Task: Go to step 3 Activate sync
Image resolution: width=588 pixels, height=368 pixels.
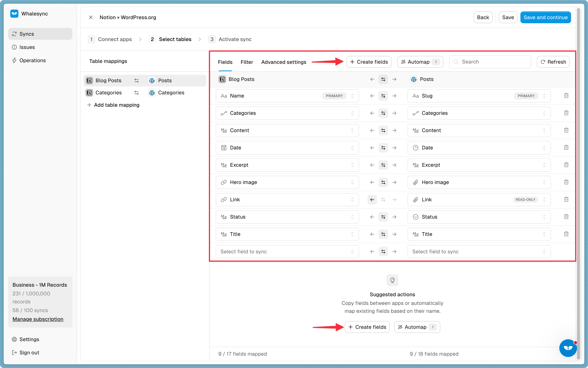Action: click(230, 39)
